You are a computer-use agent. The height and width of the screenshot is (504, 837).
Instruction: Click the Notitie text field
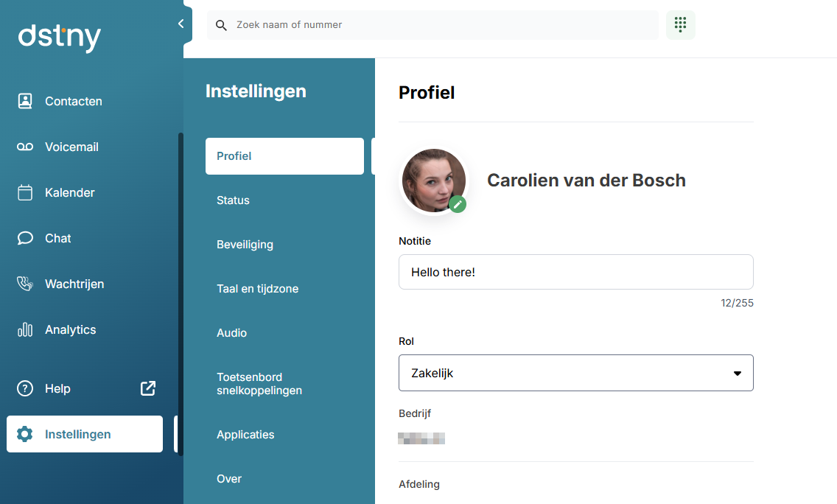[x=575, y=272]
